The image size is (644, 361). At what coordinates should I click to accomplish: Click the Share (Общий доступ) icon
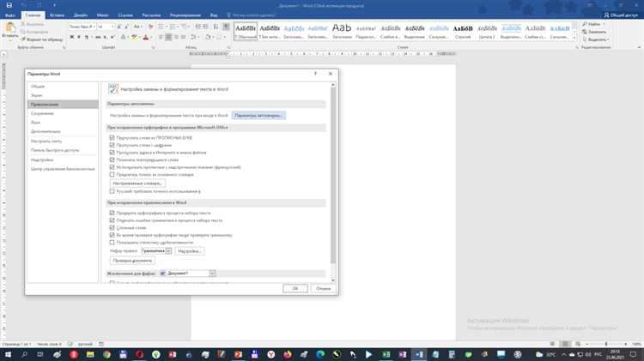tap(606, 15)
